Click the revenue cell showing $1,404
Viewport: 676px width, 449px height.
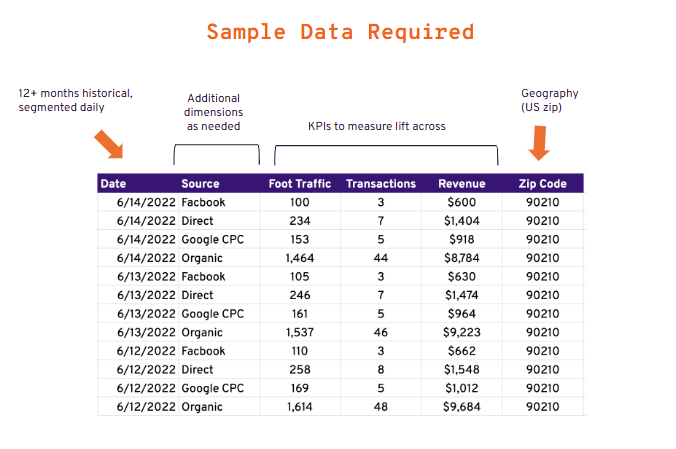(x=461, y=221)
